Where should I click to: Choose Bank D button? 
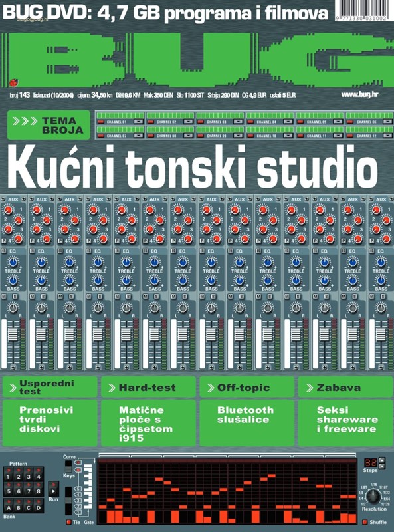coord(39,506)
